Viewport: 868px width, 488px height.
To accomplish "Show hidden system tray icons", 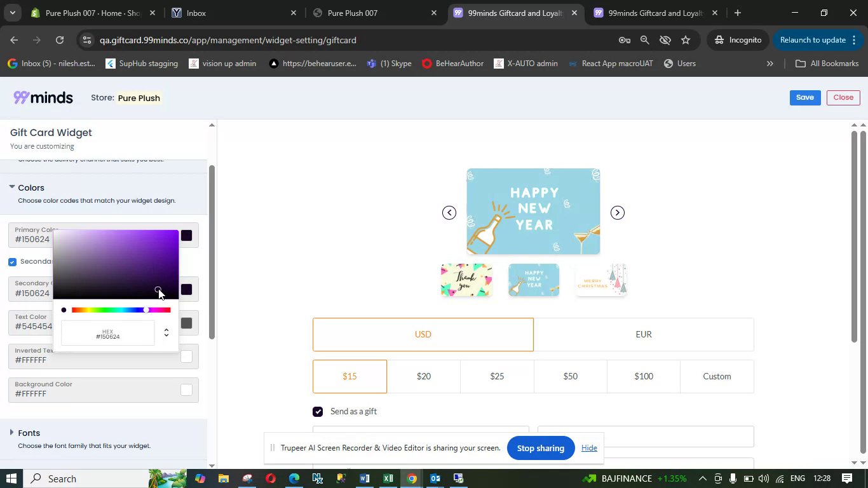I will (702, 478).
